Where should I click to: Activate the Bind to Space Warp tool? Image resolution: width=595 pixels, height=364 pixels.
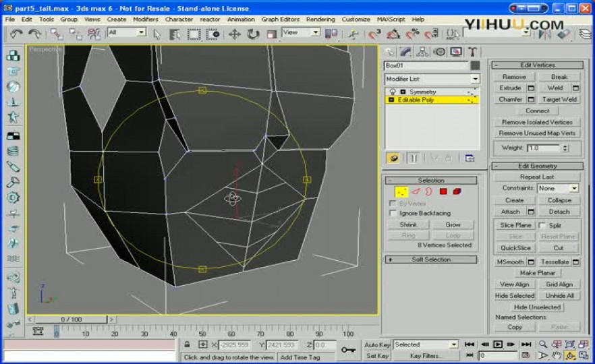[94, 34]
